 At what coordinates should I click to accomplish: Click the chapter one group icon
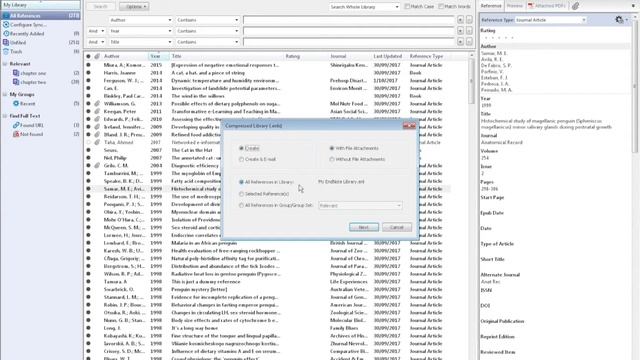click(16, 73)
